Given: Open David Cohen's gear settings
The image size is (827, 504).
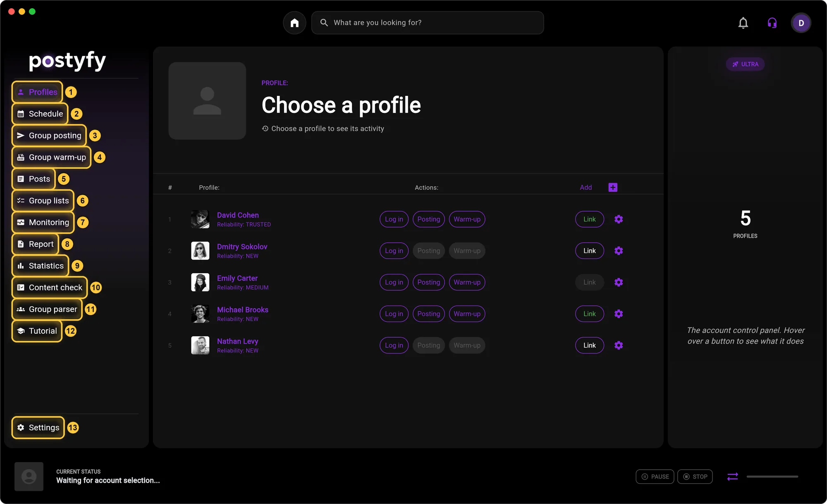Looking at the screenshot, I should [619, 219].
